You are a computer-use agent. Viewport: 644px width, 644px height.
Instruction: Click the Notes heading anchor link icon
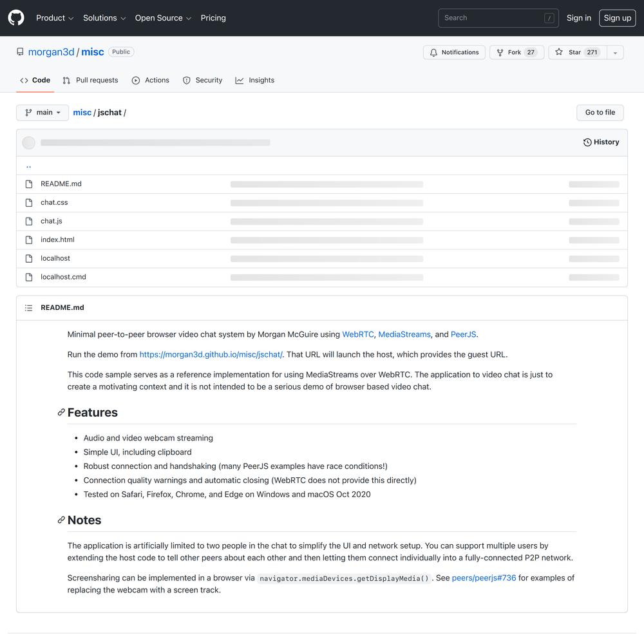[x=61, y=520]
